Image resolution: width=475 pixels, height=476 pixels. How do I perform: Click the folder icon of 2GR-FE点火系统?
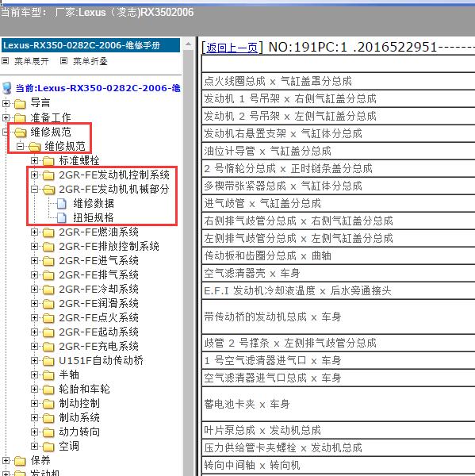coord(48,318)
